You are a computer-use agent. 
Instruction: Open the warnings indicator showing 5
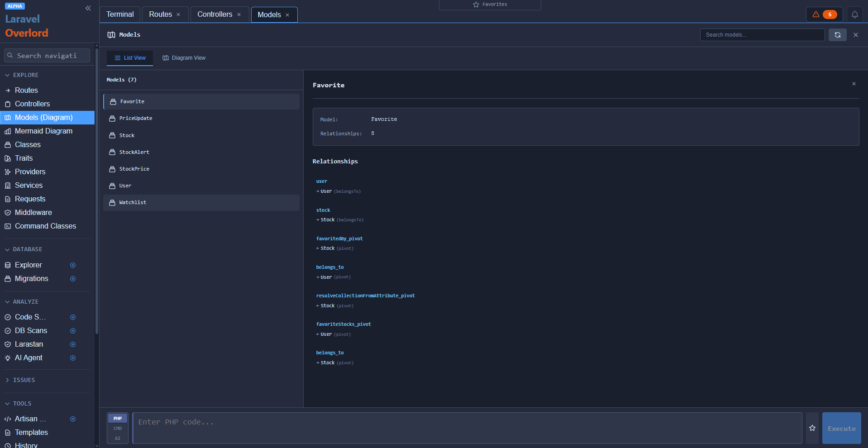(x=824, y=14)
